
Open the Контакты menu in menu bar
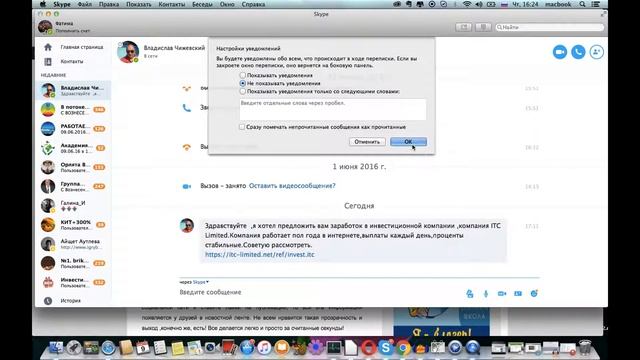[171, 4]
